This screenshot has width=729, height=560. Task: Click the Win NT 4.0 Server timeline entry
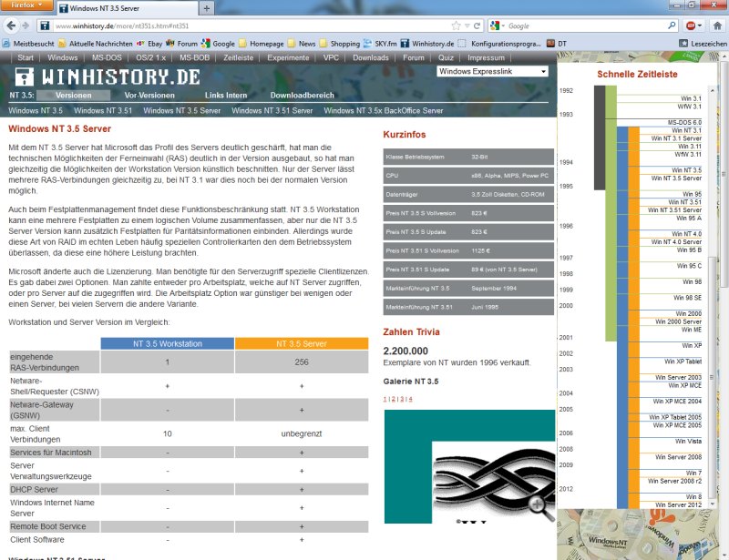tap(676, 241)
